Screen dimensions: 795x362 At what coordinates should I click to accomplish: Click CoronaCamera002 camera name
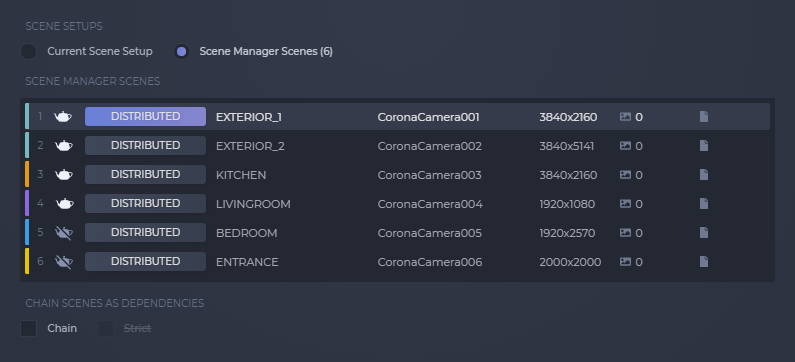click(429, 146)
